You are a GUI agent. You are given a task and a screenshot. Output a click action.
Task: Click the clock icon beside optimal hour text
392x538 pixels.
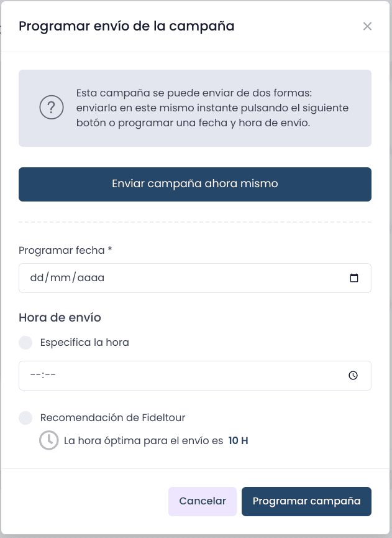pos(48,440)
